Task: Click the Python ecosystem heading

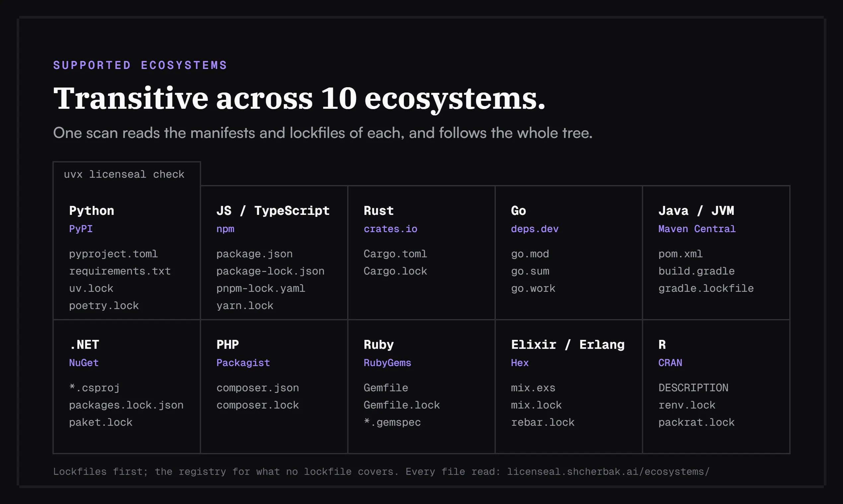Action: click(92, 211)
